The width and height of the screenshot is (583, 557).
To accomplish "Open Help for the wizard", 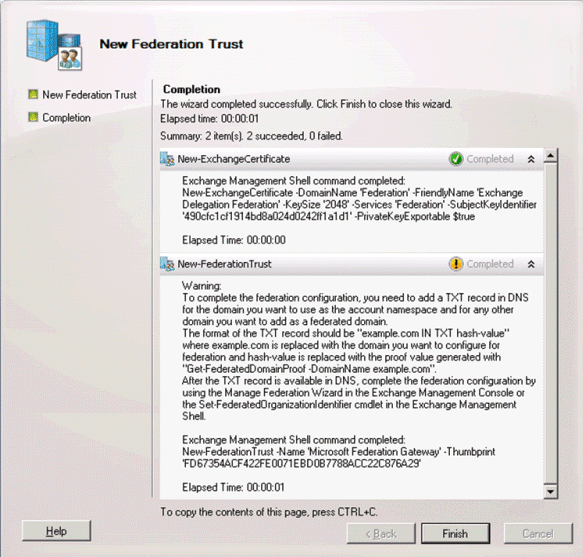I will pyautogui.click(x=56, y=531).
